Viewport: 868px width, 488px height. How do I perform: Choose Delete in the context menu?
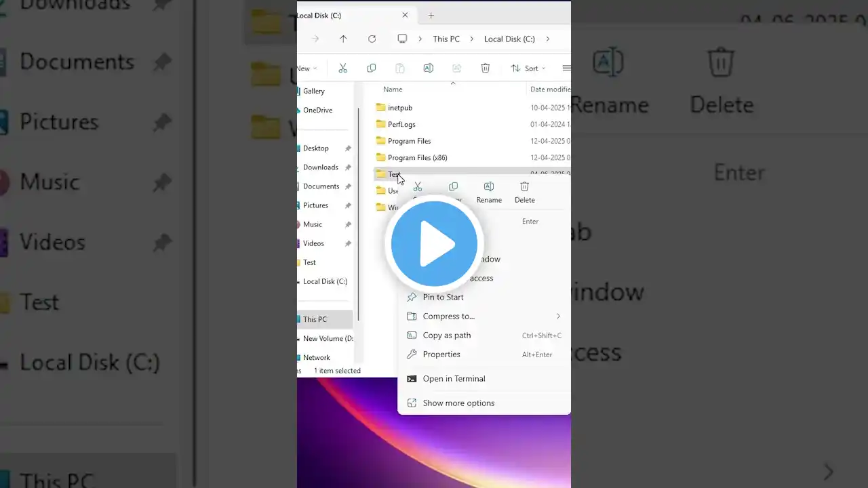point(525,192)
